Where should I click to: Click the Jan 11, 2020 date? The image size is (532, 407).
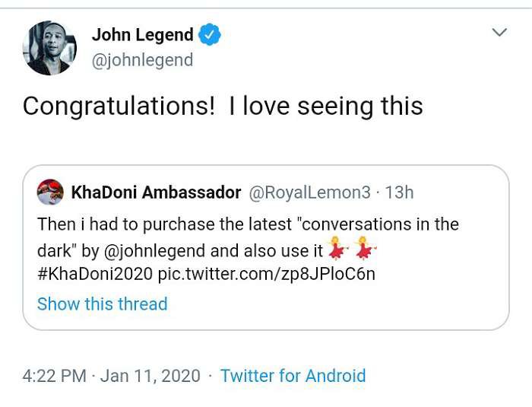pyautogui.click(x=150, y=376)
